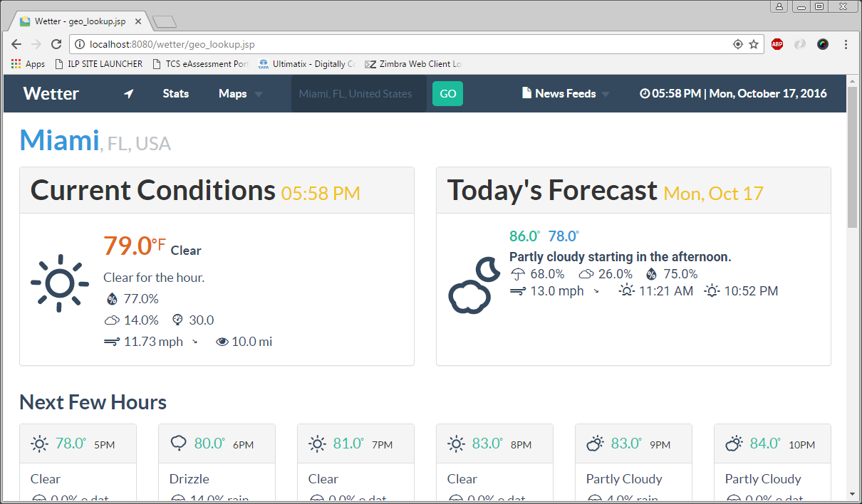Click the Adblock Plus extension icon

[x=777, y=43]
